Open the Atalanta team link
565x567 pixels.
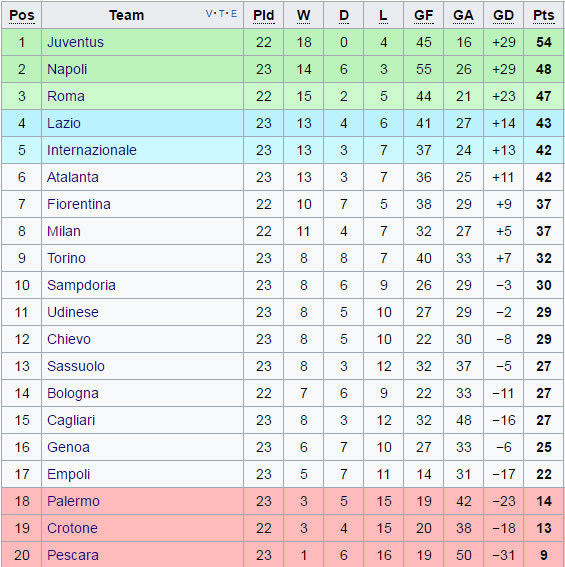click(x=73, y=177)
